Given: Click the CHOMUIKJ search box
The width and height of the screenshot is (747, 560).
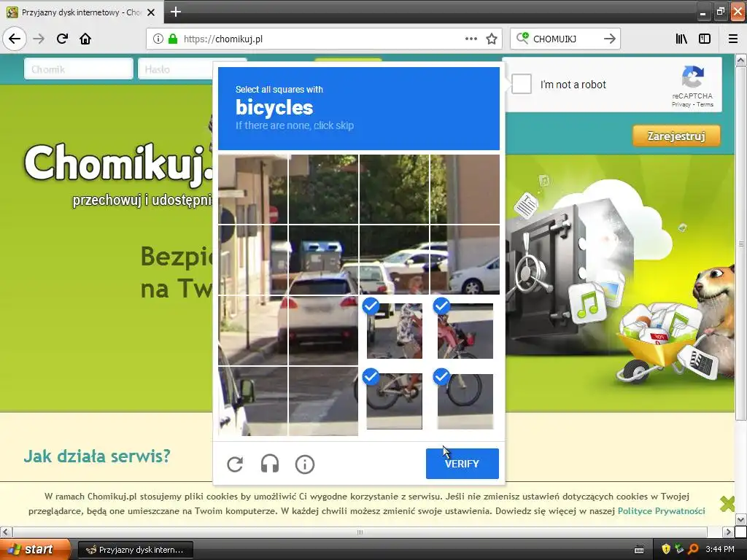Looking at the screenshot, I should click(565, 39).
